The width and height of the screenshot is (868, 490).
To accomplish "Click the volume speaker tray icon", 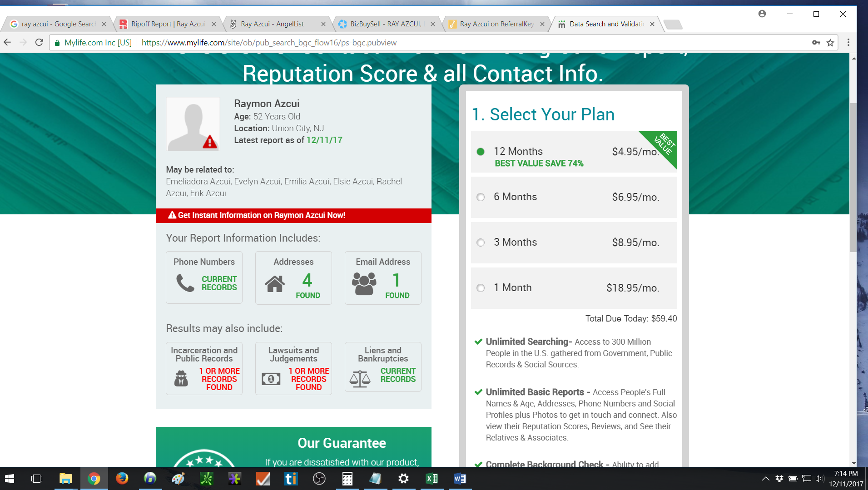I will (820, 479).
